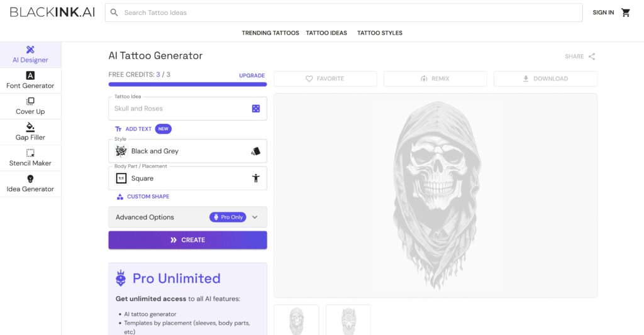Select the Cover Up tool

(x=30, y=106)
